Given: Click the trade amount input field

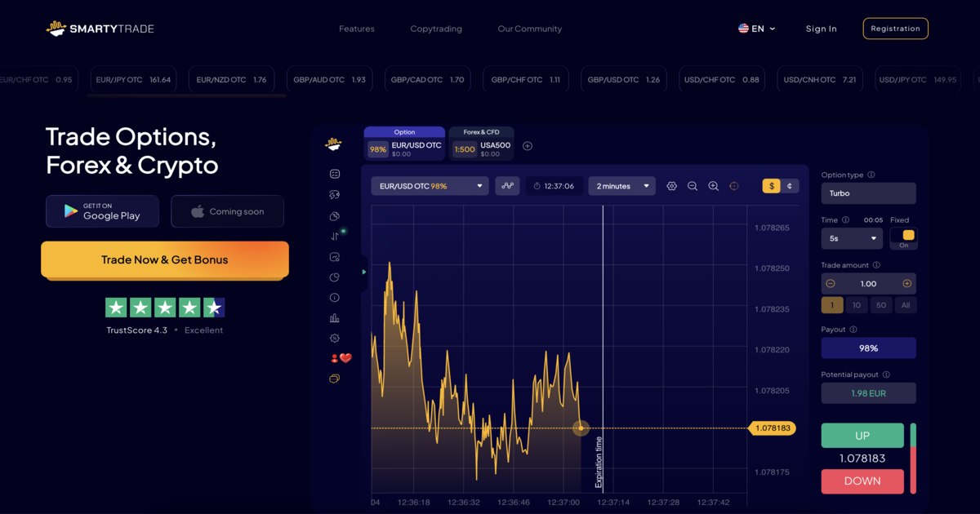Looking at the screenshot, I should [868, 283].
